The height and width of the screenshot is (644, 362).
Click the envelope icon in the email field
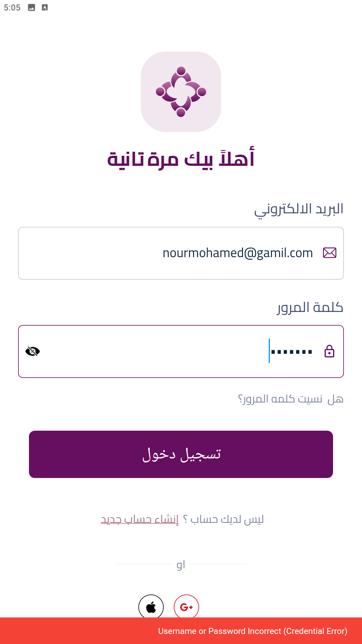[x=329, y=253]
